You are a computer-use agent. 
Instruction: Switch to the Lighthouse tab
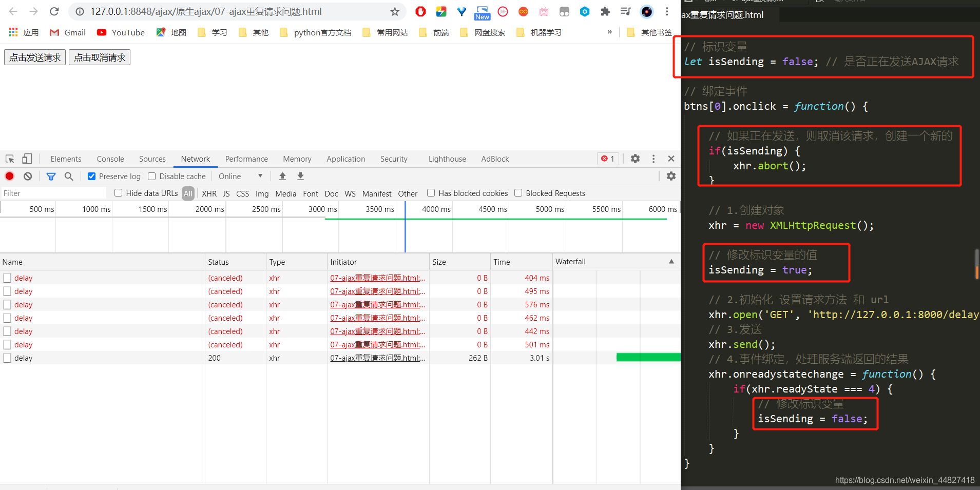click(x=447, y=159)
